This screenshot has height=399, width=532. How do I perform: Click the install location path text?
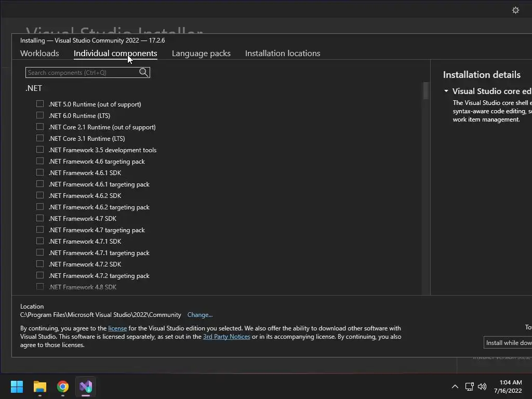click(x=100, y=315)
